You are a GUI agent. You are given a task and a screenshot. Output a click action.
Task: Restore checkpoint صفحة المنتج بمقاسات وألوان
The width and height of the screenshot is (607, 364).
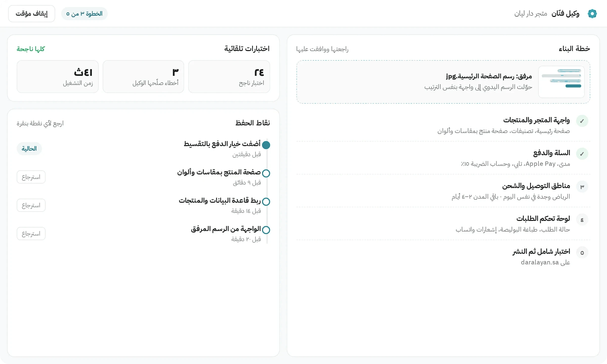coord(31,177)
